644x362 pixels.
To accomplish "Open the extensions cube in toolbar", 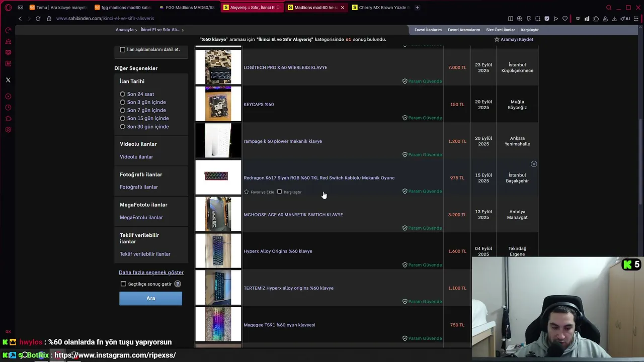I will [596, 19].
